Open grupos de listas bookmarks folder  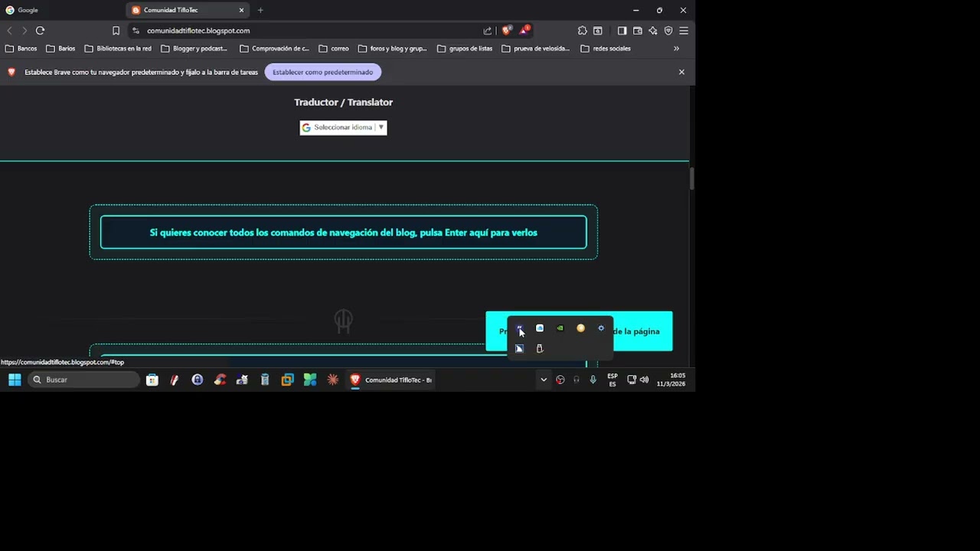[465, 48]
